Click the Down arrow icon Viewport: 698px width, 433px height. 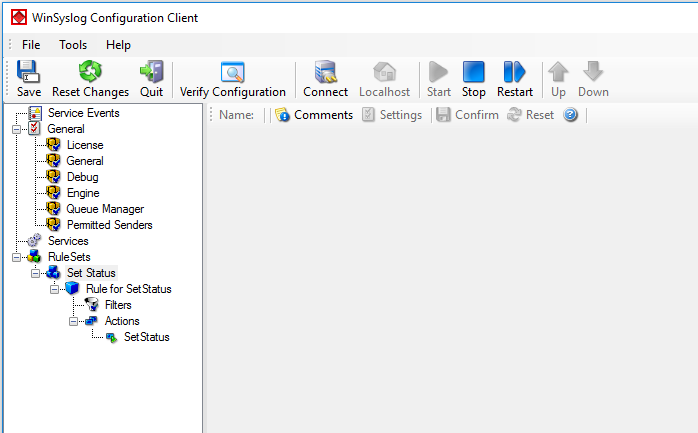click(593, 72)
